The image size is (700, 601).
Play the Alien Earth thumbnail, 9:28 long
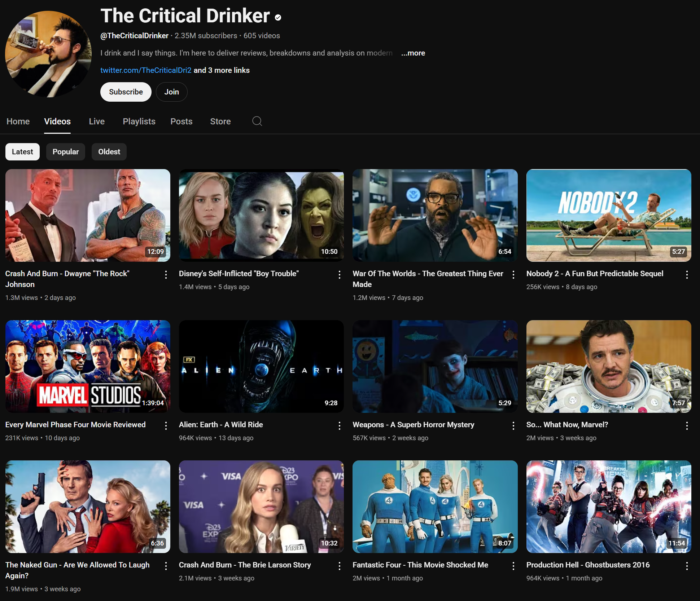261,366
